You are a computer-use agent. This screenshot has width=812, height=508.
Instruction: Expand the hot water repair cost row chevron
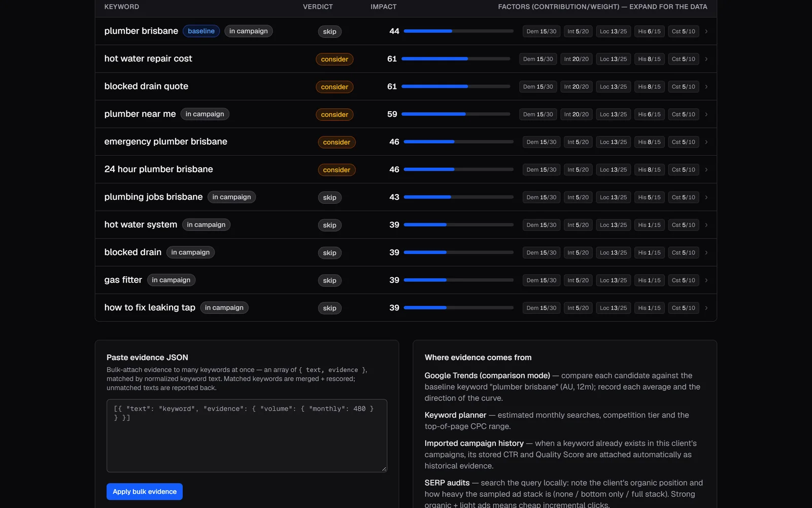[x=706, y=59]
